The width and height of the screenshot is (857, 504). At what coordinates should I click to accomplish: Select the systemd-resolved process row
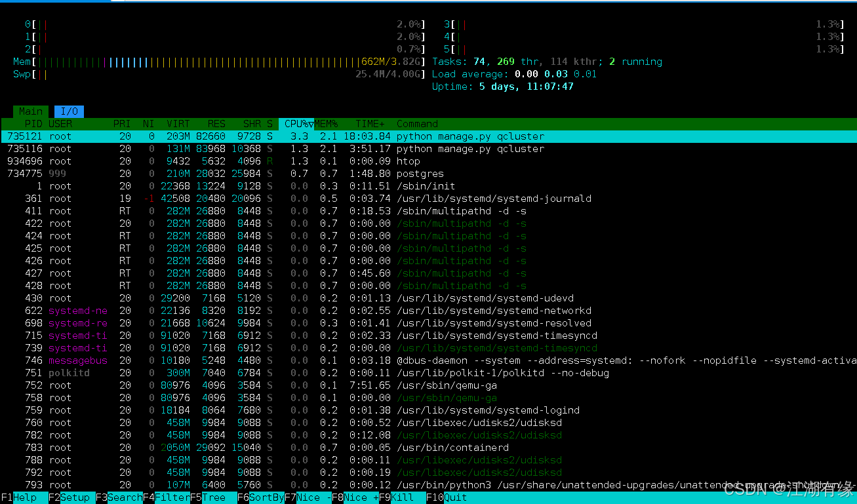click(428, 323)
